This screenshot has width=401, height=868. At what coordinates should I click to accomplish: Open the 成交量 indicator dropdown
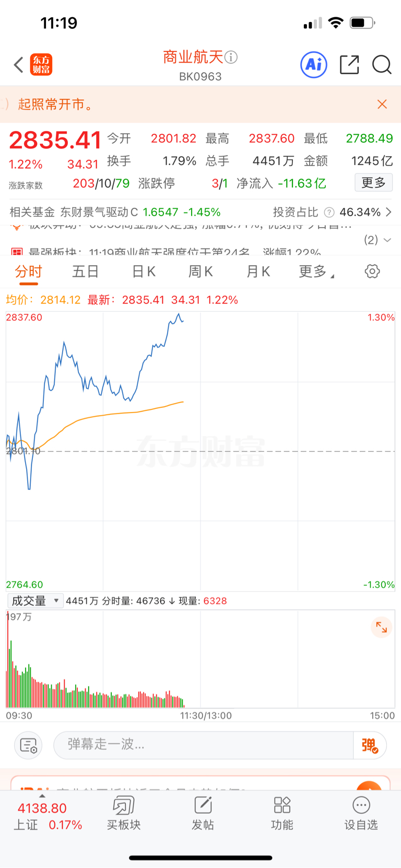coord(35,601)
